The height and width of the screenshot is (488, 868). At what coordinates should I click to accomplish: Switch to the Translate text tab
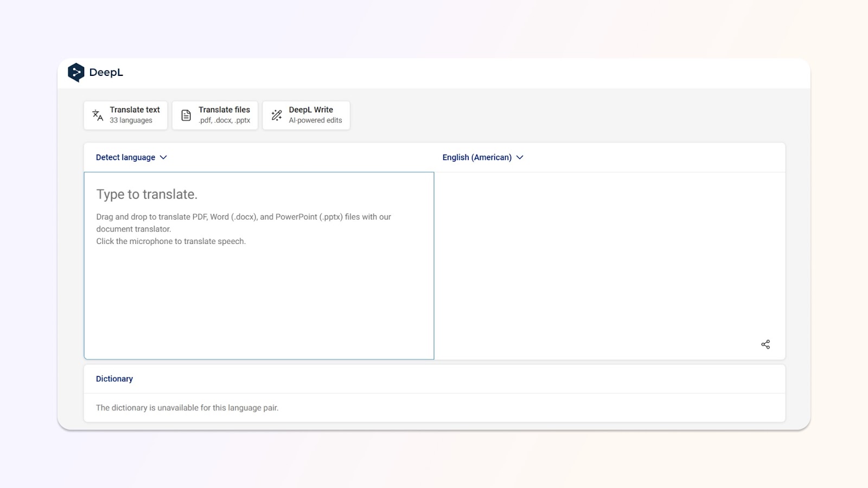point(125,115)
